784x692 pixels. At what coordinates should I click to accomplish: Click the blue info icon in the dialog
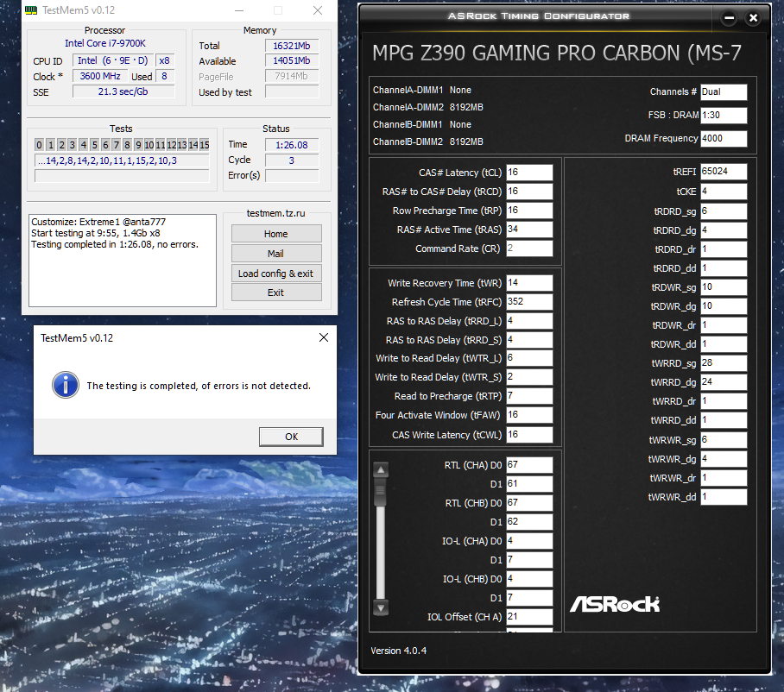66,385
